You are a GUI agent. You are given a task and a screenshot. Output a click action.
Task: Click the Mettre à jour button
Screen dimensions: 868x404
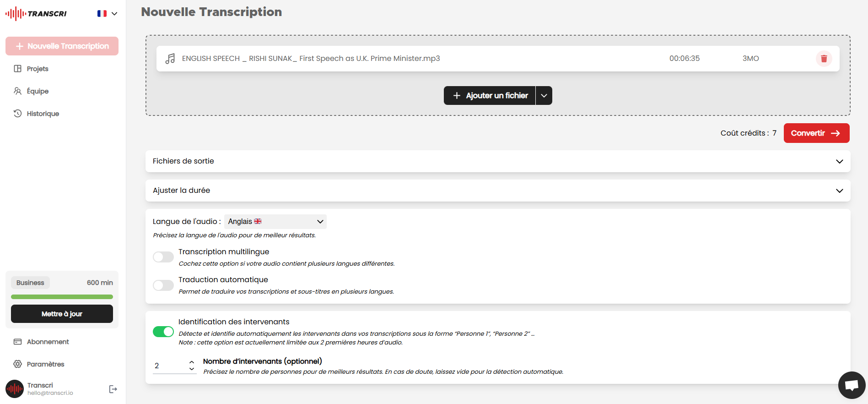62,314
